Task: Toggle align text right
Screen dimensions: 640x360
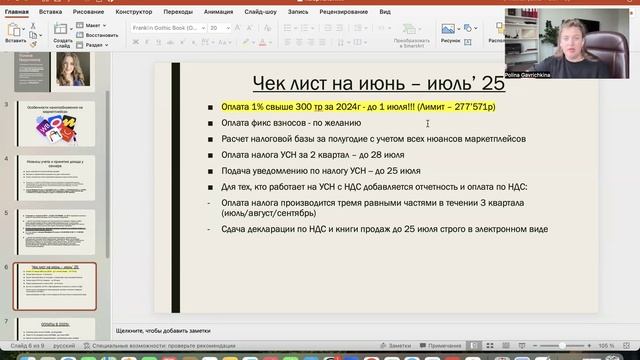Action: coord(311,42)
